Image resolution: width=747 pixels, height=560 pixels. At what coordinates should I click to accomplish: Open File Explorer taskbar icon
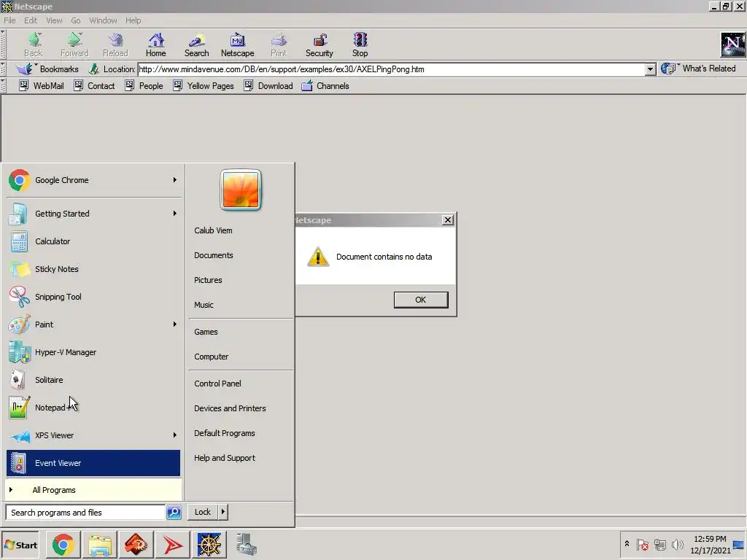[99, 545]
